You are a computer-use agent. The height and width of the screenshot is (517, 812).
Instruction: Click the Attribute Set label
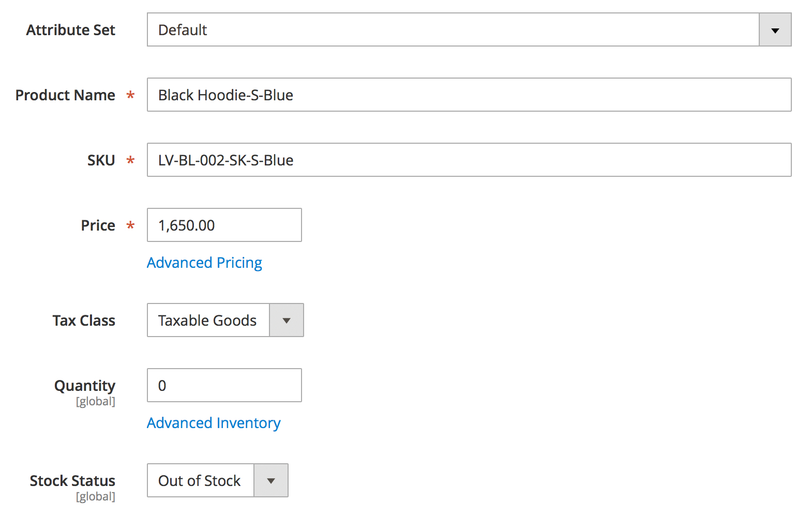click(x=71, y=30)
